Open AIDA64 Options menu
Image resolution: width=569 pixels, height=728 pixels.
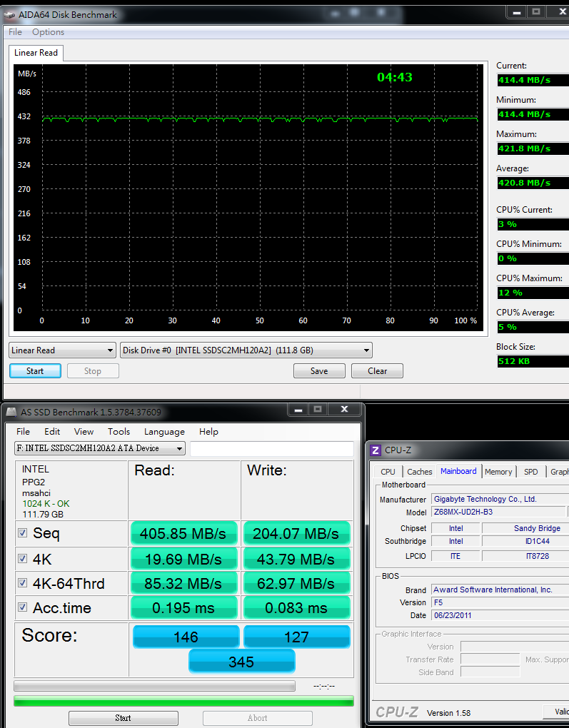49,32
